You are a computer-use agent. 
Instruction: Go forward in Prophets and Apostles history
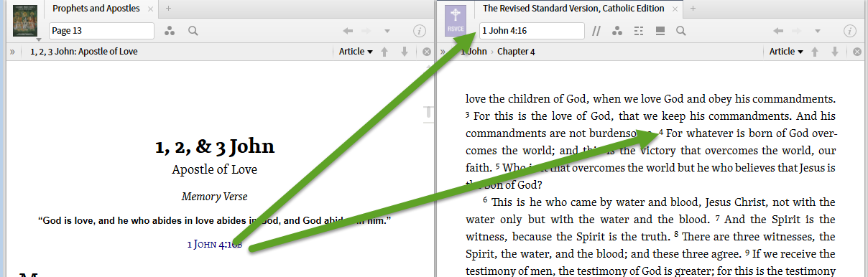click(367, 31)
